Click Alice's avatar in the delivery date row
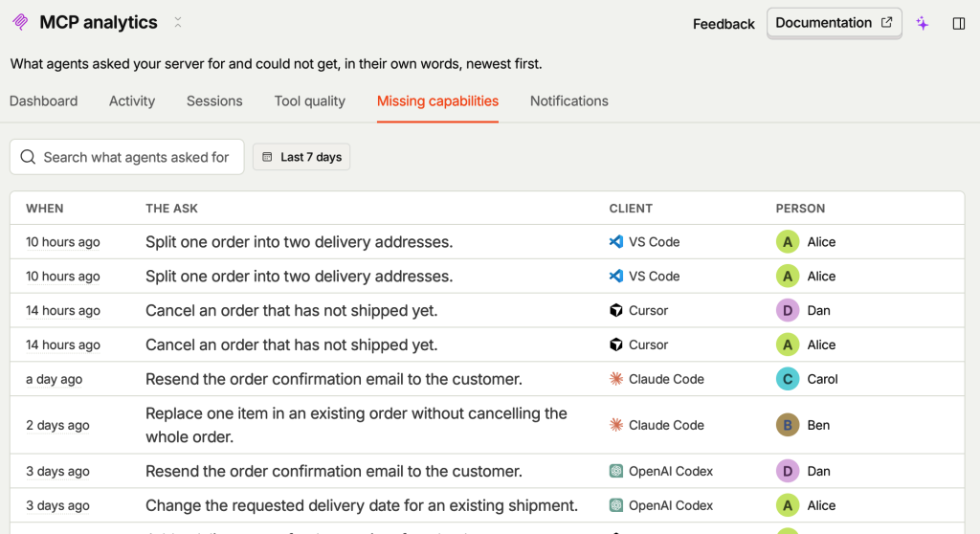Screen dimensions: 980x534 [x=788, y=505]
